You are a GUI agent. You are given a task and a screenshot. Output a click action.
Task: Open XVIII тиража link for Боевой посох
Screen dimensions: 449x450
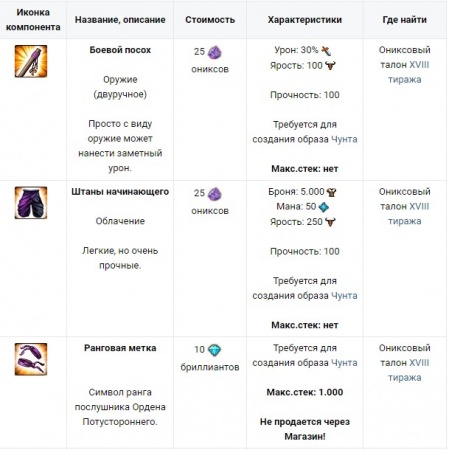[x=408, y=72]
